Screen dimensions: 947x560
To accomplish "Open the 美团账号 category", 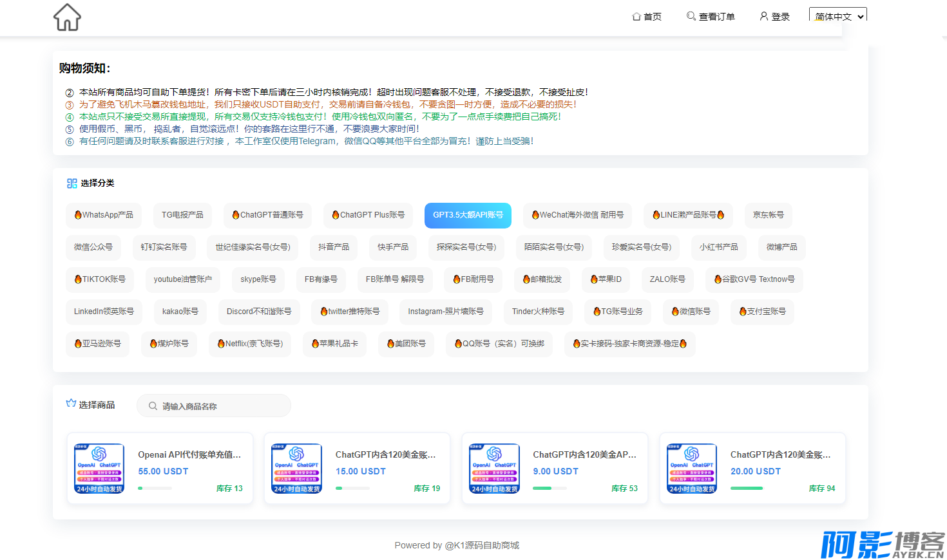I will [407, 344].
